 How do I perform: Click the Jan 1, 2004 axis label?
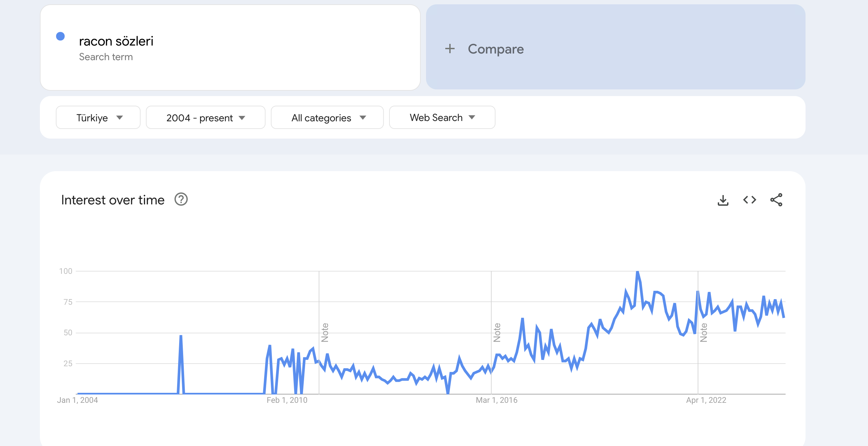(77, 400)
